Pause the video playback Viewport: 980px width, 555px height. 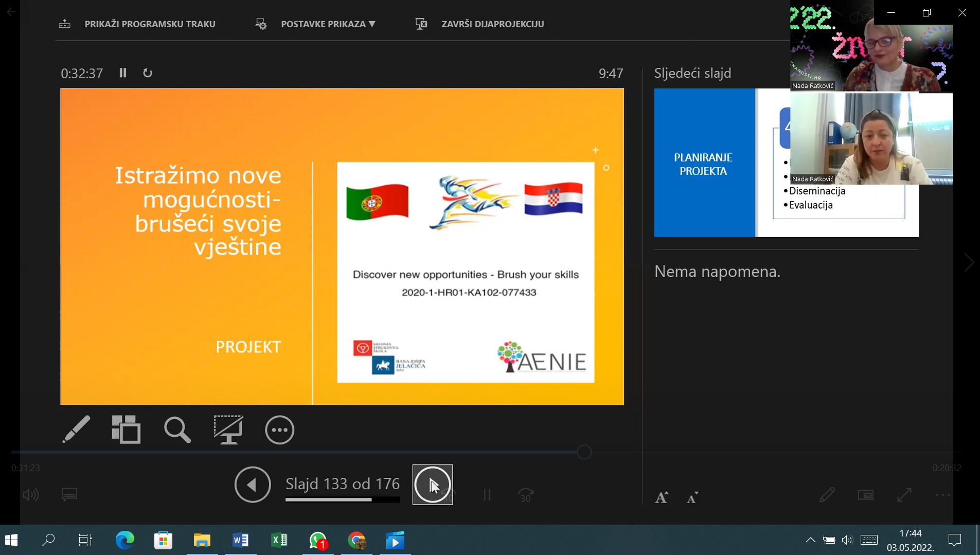(487, 495)
